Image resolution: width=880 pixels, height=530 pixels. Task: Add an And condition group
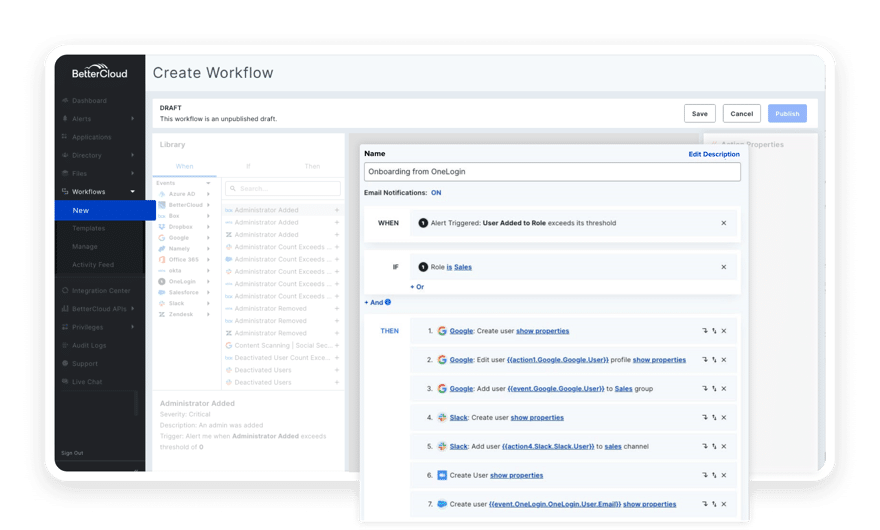click(374, 303)
